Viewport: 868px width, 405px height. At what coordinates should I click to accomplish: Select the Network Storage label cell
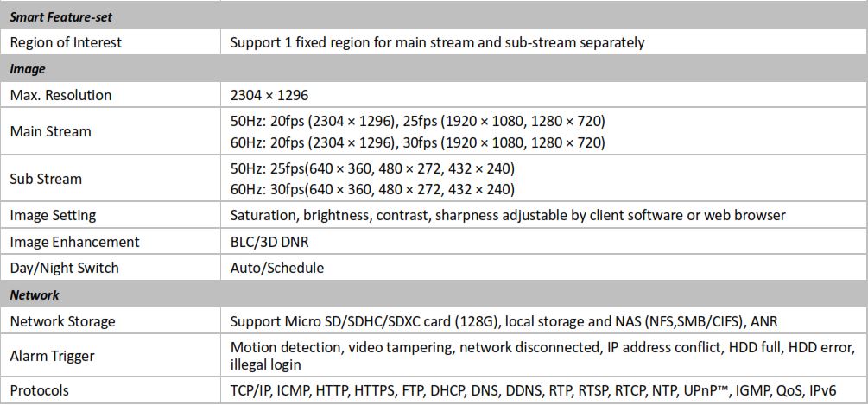click(x=111, y=321)
